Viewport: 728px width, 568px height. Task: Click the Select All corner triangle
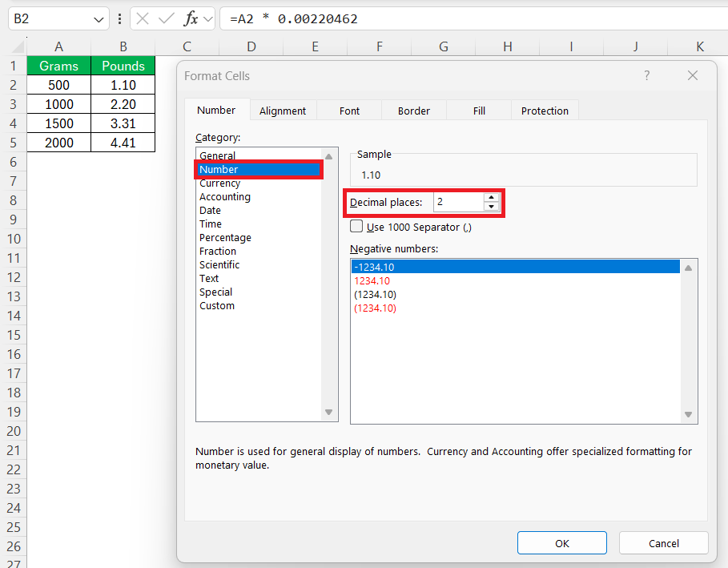18,46
